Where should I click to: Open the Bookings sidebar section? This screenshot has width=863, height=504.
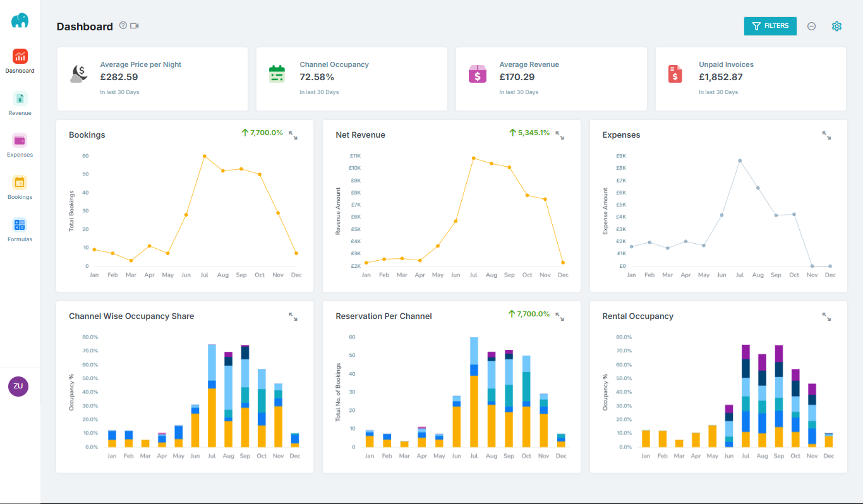(20, 188)
